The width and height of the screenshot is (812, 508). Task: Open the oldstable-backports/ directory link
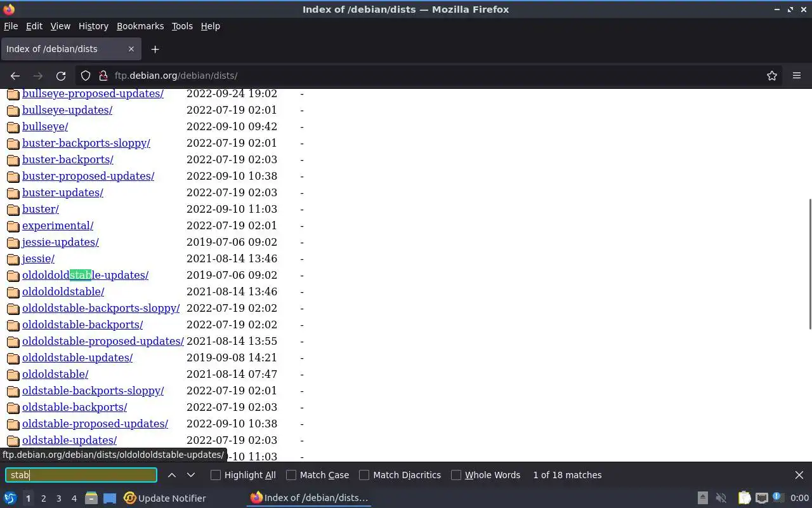(x=74, y=407)
